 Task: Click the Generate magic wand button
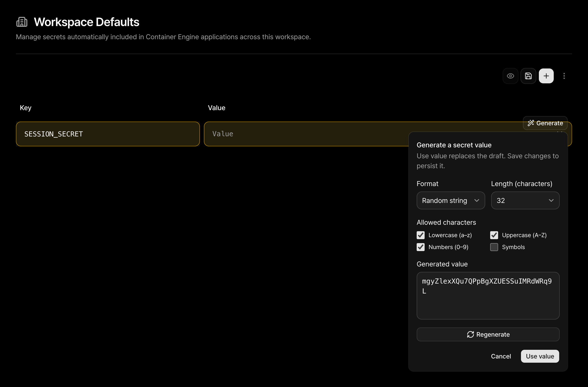pos(545,123)
